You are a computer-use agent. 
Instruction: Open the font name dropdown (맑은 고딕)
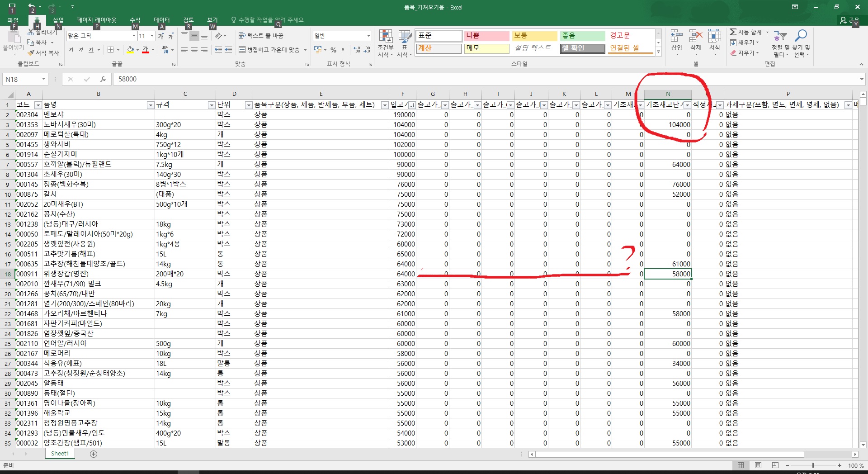(134, 36)
